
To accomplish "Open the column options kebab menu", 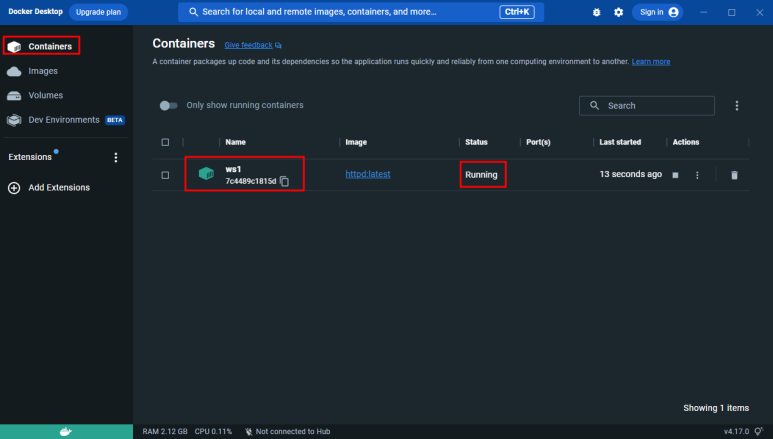I will coord(737,106).
